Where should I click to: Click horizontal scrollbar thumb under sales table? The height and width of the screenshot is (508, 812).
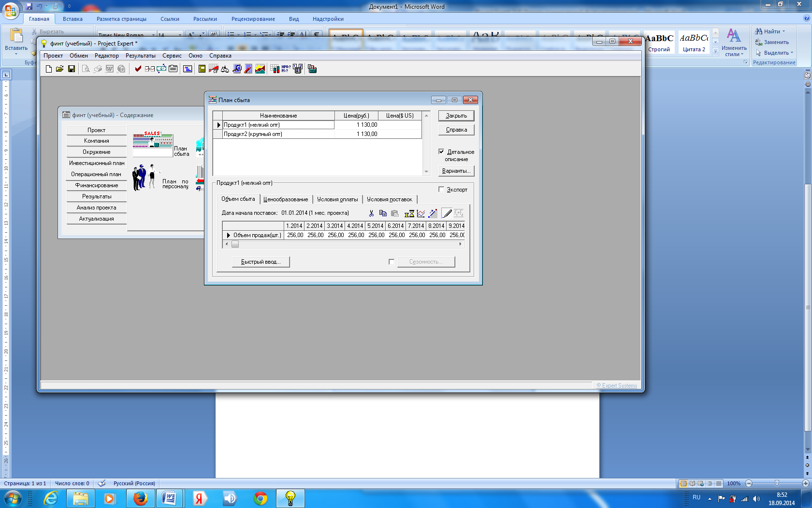235,244
